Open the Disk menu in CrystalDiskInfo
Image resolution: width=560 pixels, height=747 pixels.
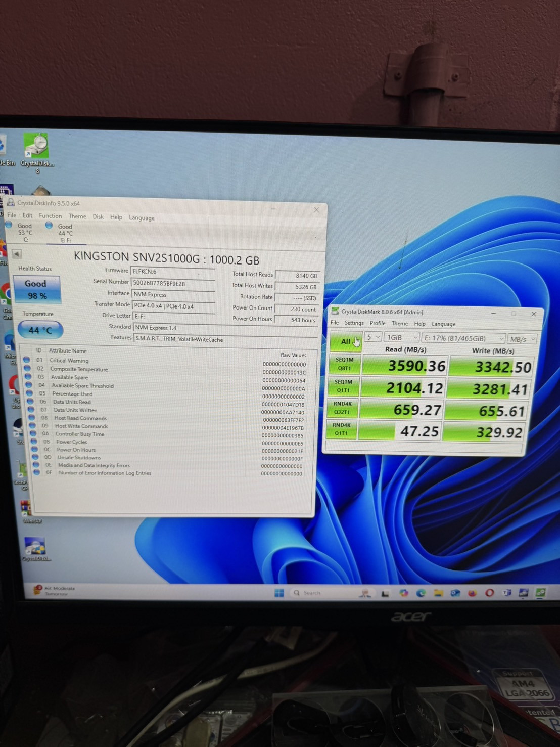[x=98, y=216]
